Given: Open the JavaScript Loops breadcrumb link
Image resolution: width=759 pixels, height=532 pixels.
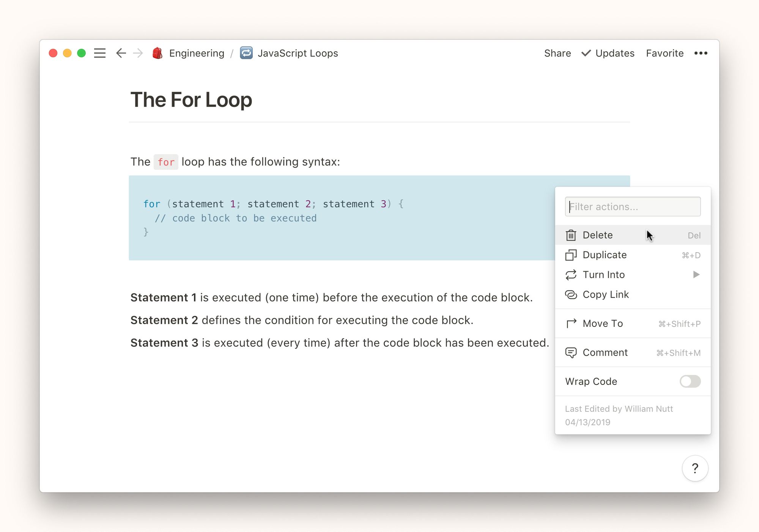Looking at the screenshot, I should [x=298, y=53].
